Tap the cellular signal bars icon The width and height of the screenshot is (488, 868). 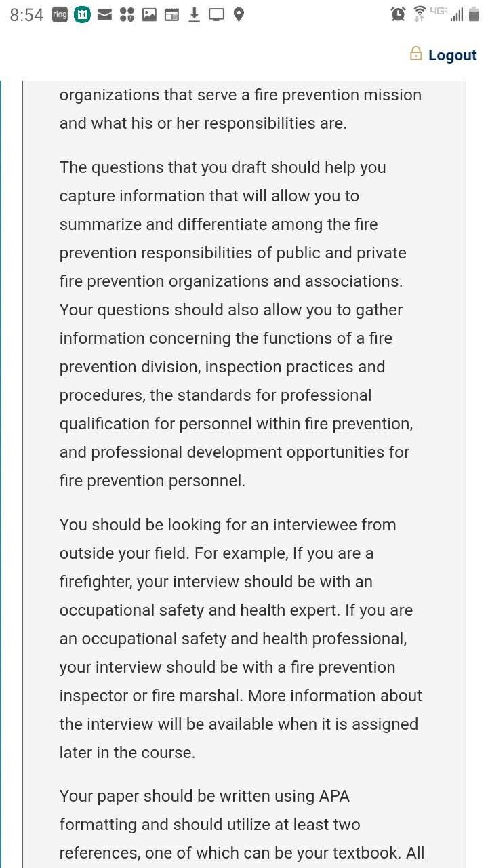pos(457,15)
